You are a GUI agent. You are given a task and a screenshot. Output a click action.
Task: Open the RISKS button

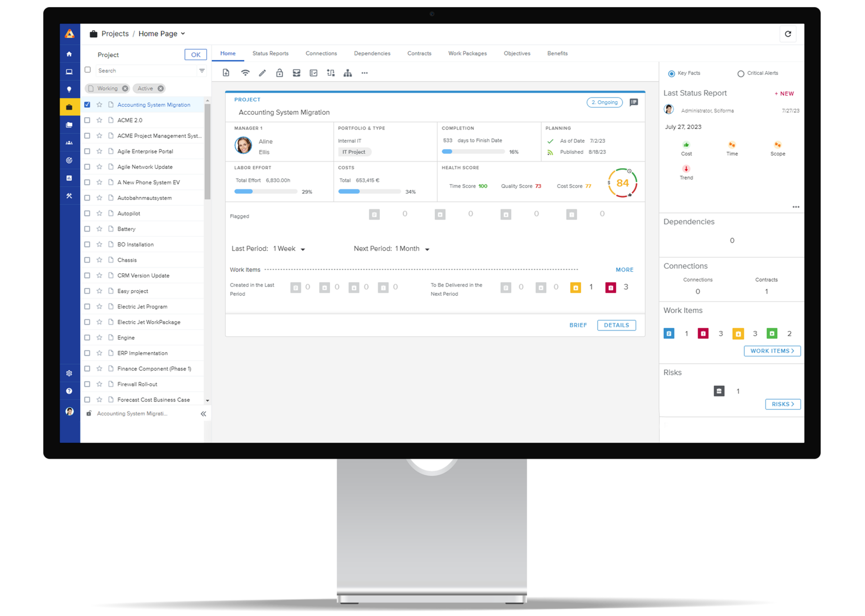click(783, 404)
